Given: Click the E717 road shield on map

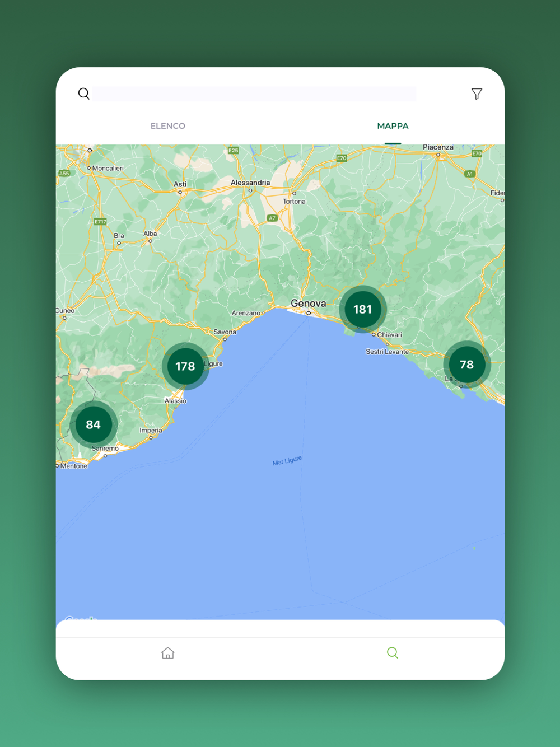Looking at the screenshot, I should coord(100,222).
